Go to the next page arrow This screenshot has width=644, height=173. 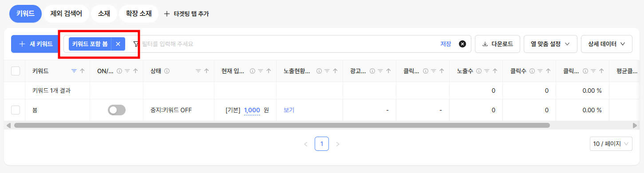[x=338, y=144]
